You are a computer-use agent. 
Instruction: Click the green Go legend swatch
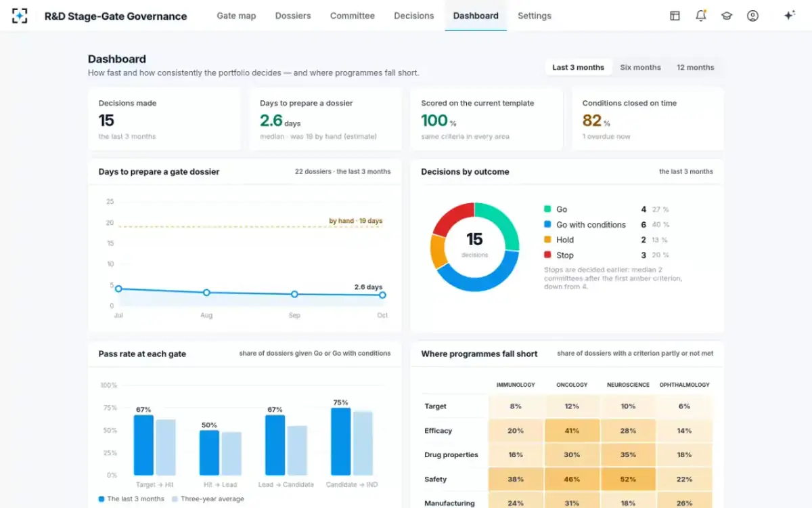[547, 209]
